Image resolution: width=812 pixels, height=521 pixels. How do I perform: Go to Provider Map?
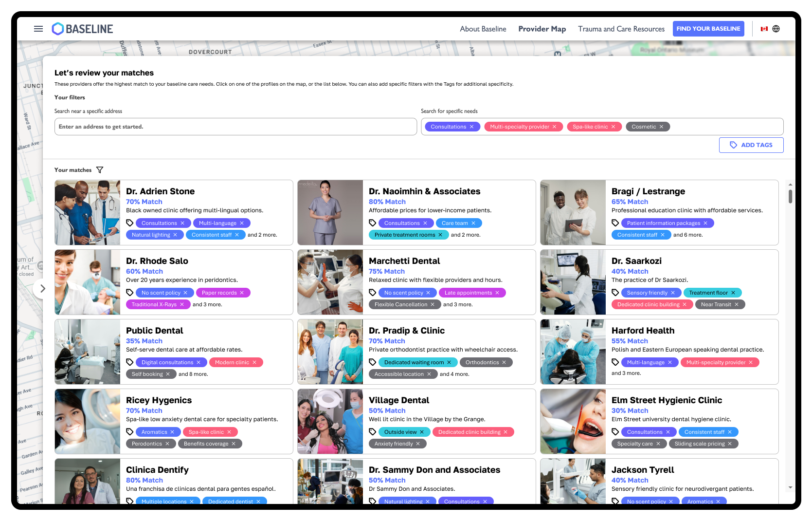[542, 29]
